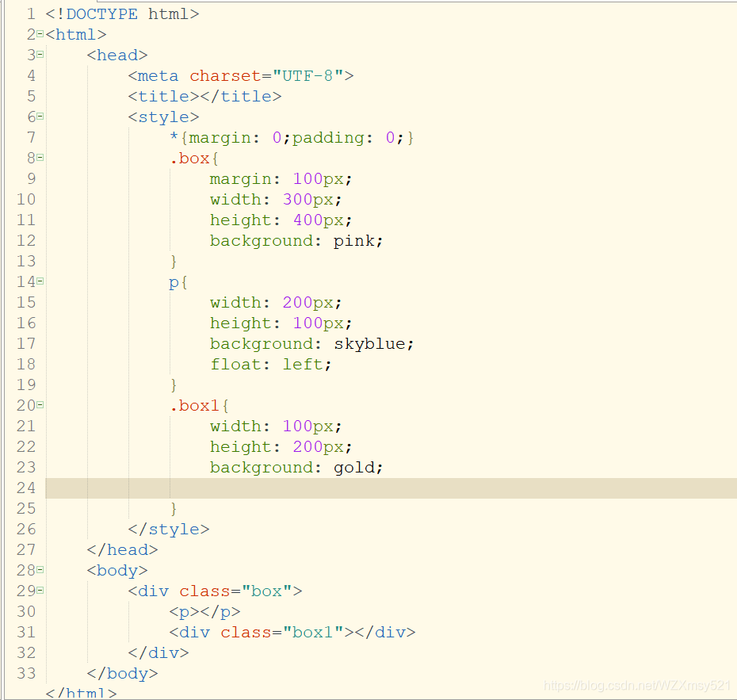Click the DOCTYPE keyword on line 1
The width and height of the screenshot is (737, 700).
(x=102, y=14)
